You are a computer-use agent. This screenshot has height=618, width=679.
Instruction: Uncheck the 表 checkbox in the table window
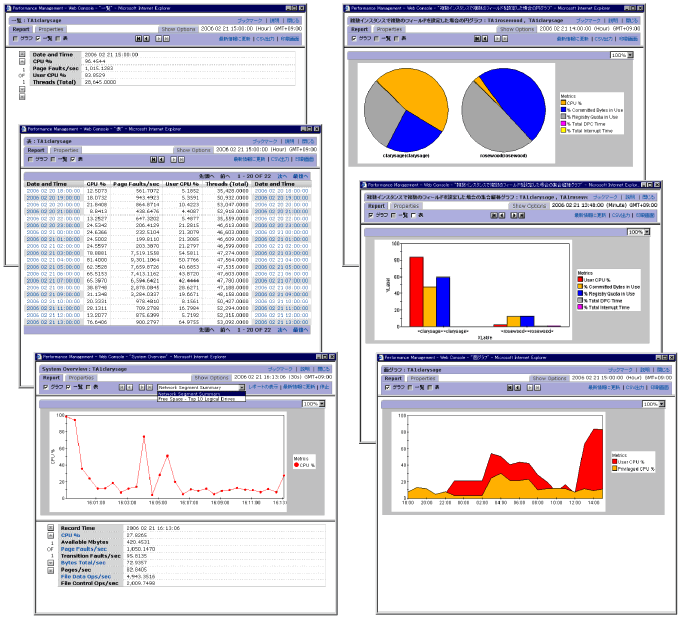point(73,159)
